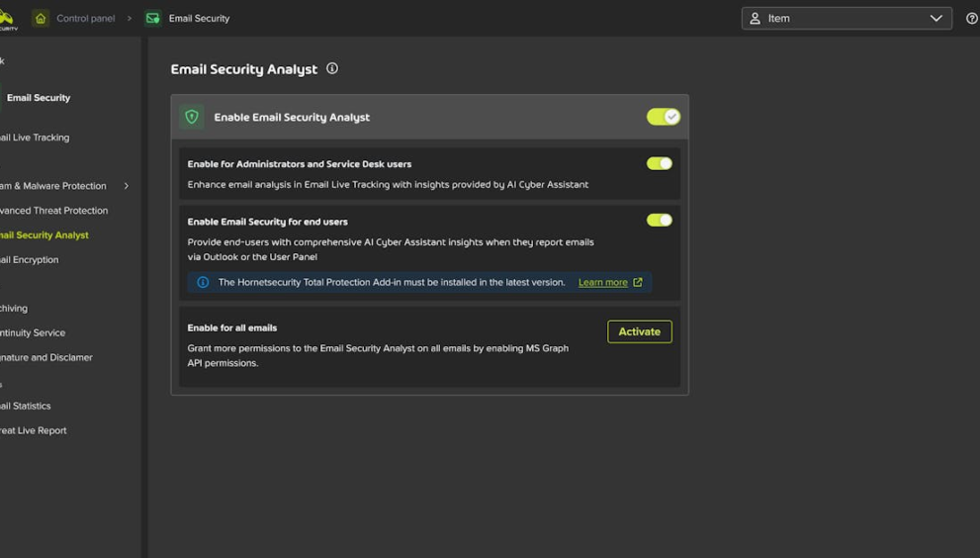Click Hornetsecurity Total Protection Add-in notice text
This screenshot has width=980, height=558.
click(392, 282)
